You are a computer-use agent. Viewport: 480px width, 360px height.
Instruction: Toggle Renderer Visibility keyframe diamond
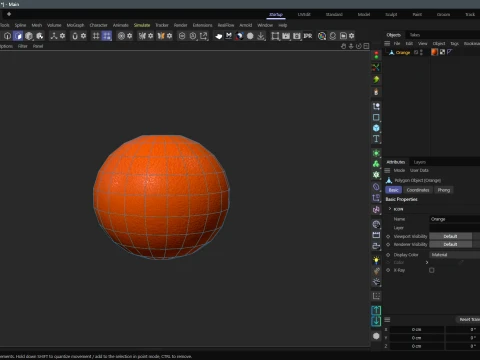(388, 244)
